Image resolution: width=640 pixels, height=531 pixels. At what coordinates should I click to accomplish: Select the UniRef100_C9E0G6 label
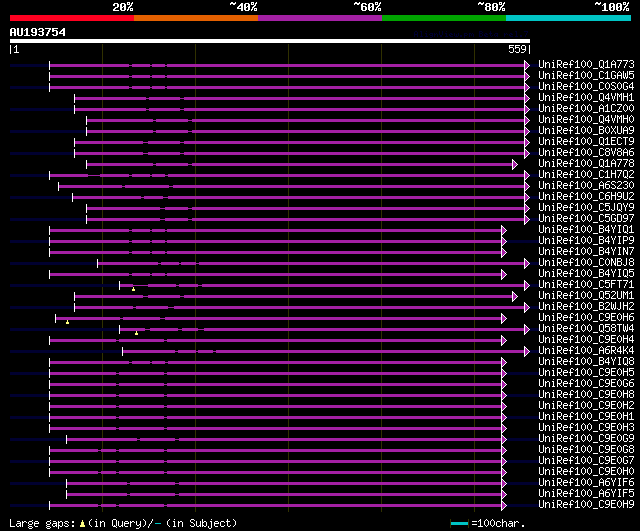point(586,384)
